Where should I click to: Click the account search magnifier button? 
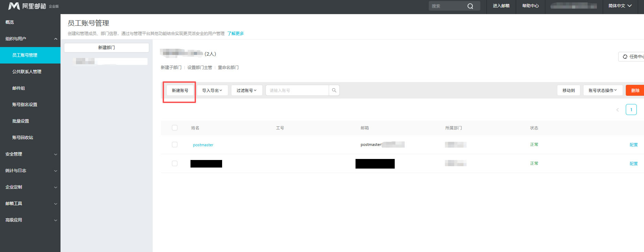click(334, 90)
